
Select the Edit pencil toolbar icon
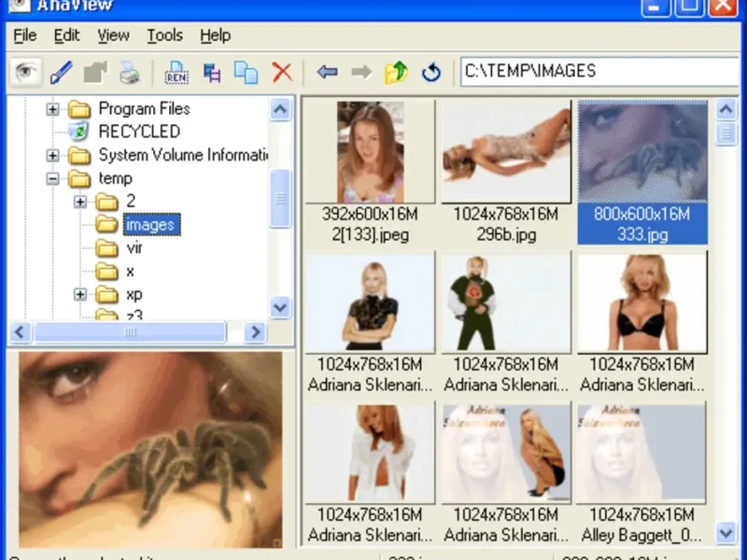[61, 73]
